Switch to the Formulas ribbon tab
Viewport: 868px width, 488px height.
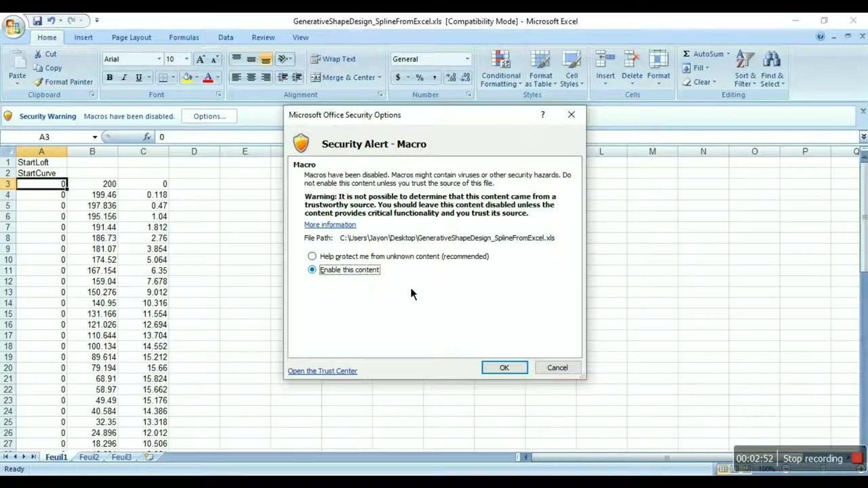click(x=184, y=37)
